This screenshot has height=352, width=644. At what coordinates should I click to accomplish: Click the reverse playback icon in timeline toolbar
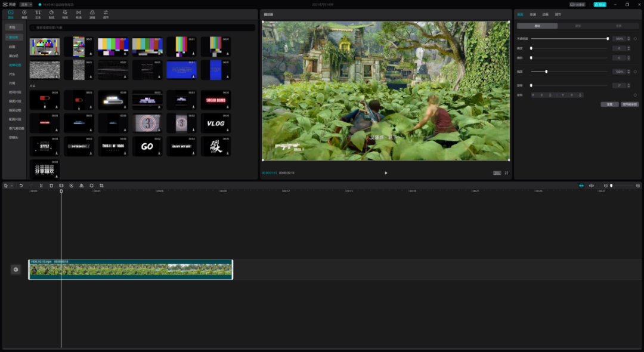(x=72, y=186)
